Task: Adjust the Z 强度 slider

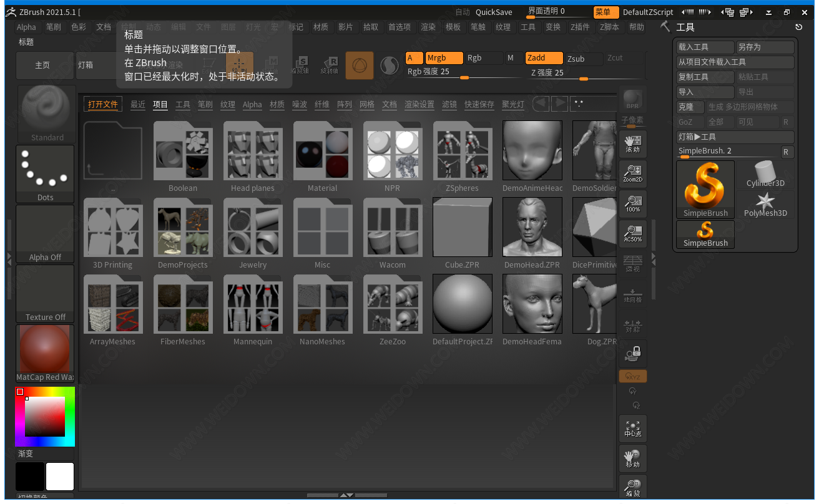Action: tap(585, 74)
